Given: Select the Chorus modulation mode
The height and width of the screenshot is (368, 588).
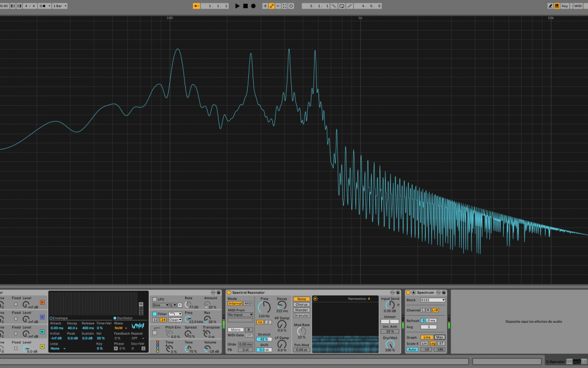Looking at the screenshot, I should pos(301,305).
